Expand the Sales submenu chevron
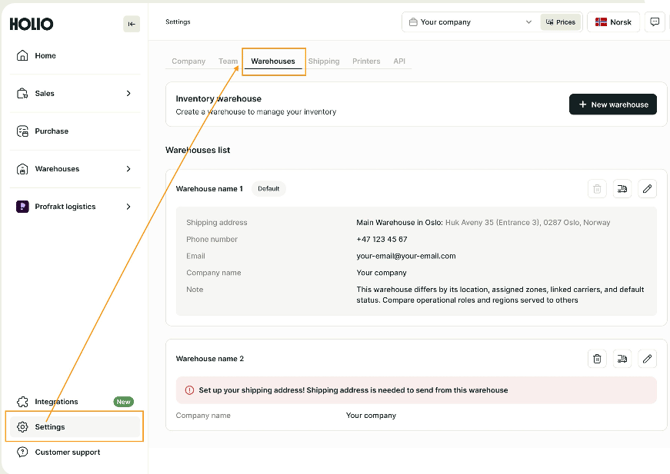 [128, 94]
